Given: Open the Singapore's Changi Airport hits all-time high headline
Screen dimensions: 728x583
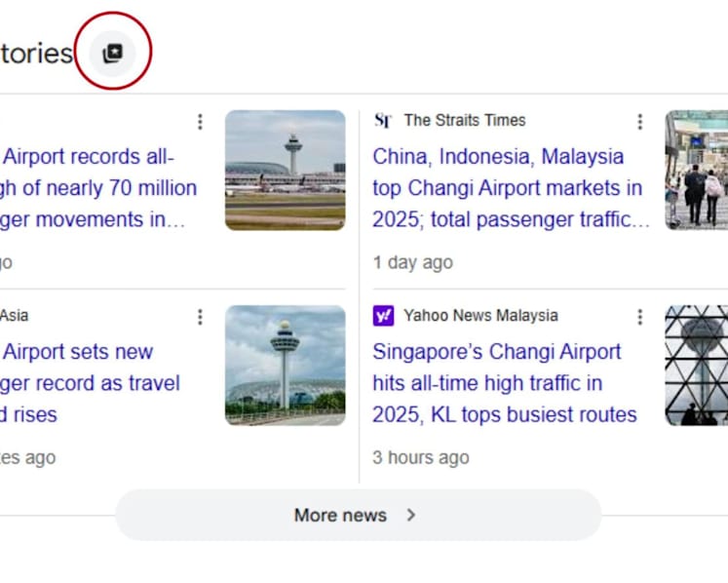Looking at the screenshot, I should (x=504, y=383).
